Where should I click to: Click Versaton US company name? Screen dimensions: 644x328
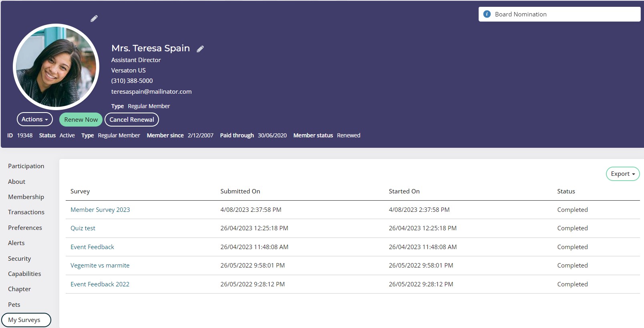coord(129,70)
